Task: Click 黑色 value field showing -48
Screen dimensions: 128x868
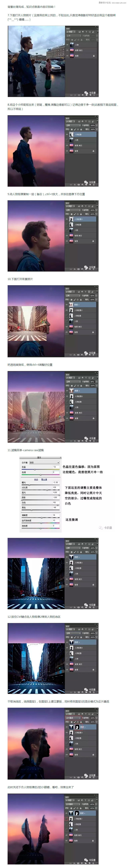Action: [x=56, y=508]
